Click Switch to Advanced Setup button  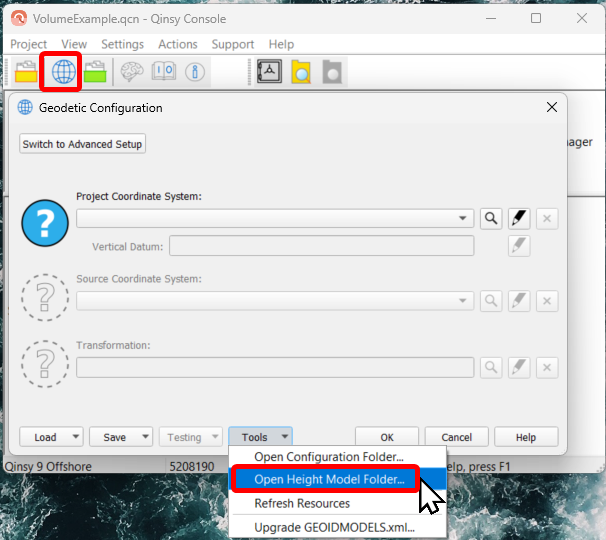82,144
